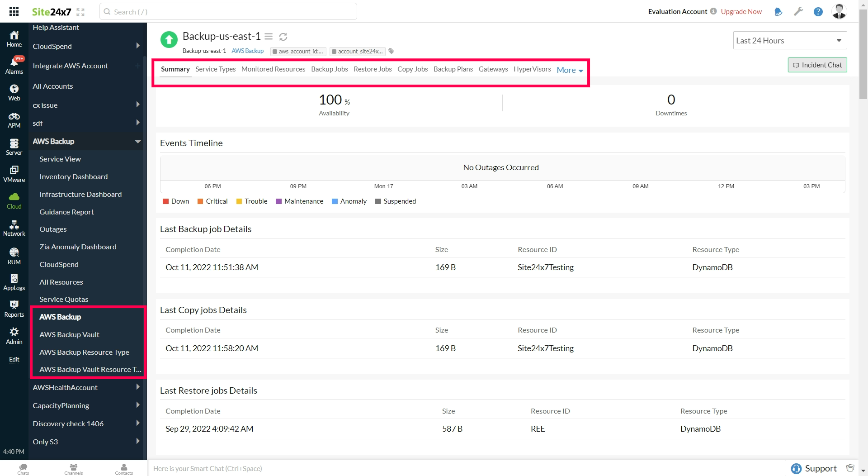
Task: Open the Incident Chat button
Action: pos(817,65)
